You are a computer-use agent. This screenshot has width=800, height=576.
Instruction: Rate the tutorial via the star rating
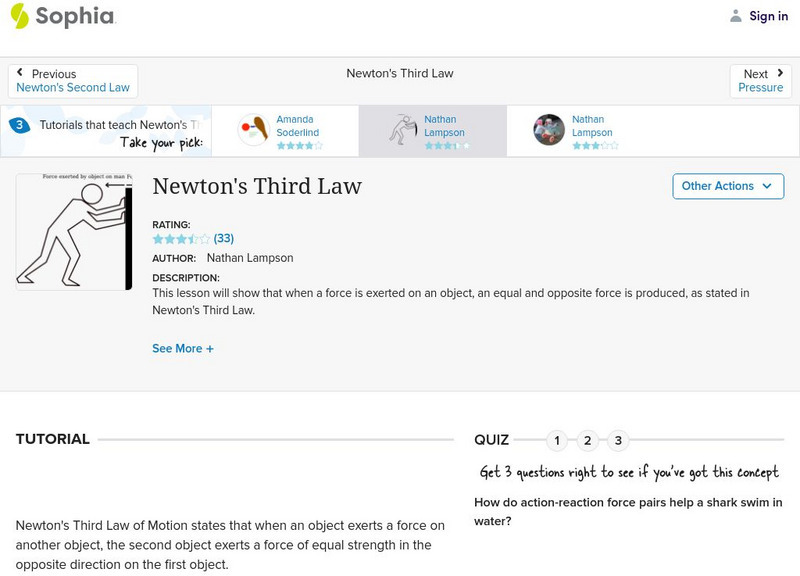pos(176,239)
